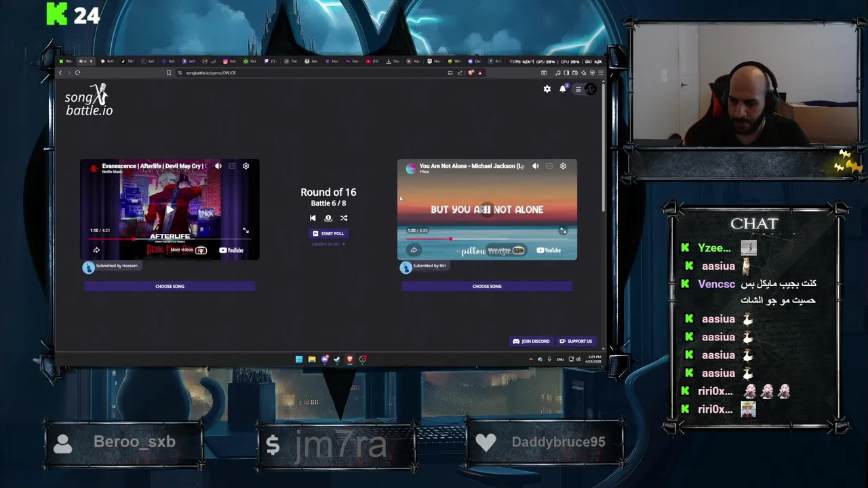The width and height of the screenshot is (868, 488).
Task: Show hidden system tray icons
Action: tap(531, 359)
